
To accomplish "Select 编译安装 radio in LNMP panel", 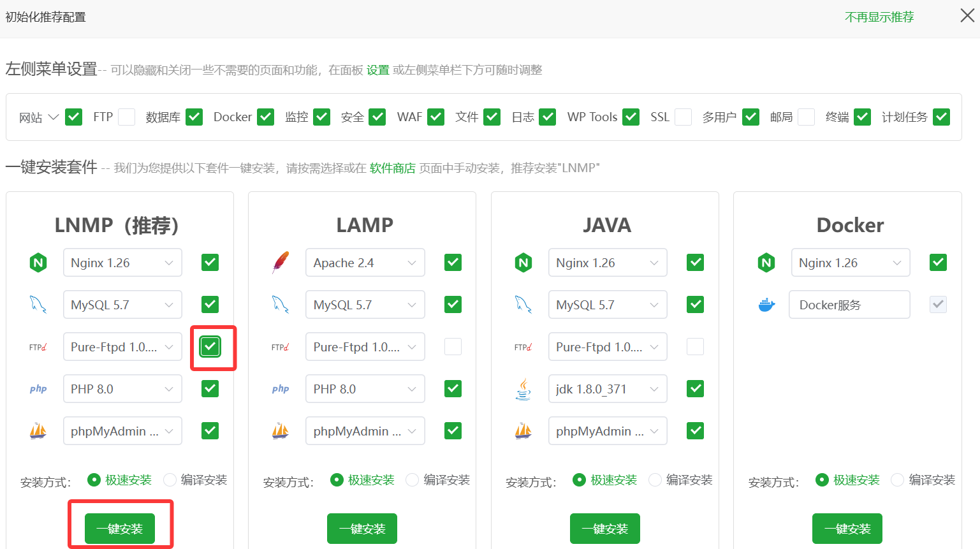I will point(170,479).
